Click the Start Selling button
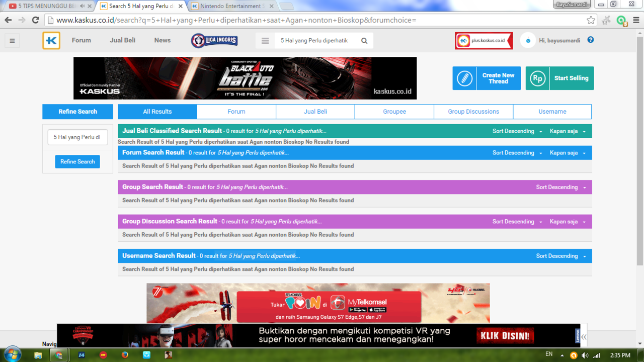This screenshot has width=644, height=362. click(x=559, y=78)
